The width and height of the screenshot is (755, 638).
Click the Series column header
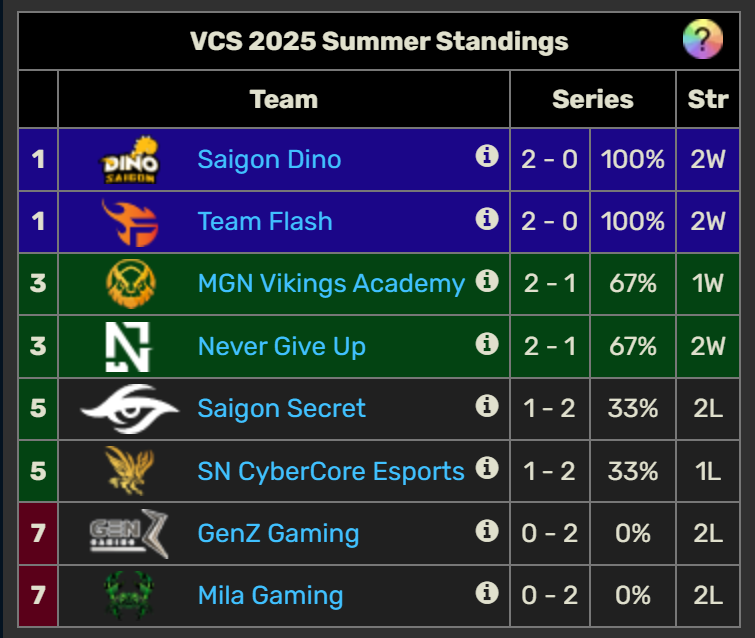pyautogui.click(x=593, y=99)
